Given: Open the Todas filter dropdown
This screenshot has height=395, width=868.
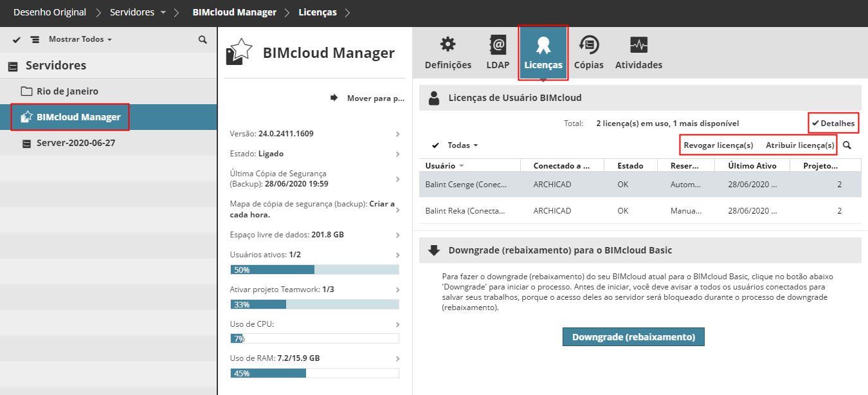Looking at the screenshot, I should point(463,145).
